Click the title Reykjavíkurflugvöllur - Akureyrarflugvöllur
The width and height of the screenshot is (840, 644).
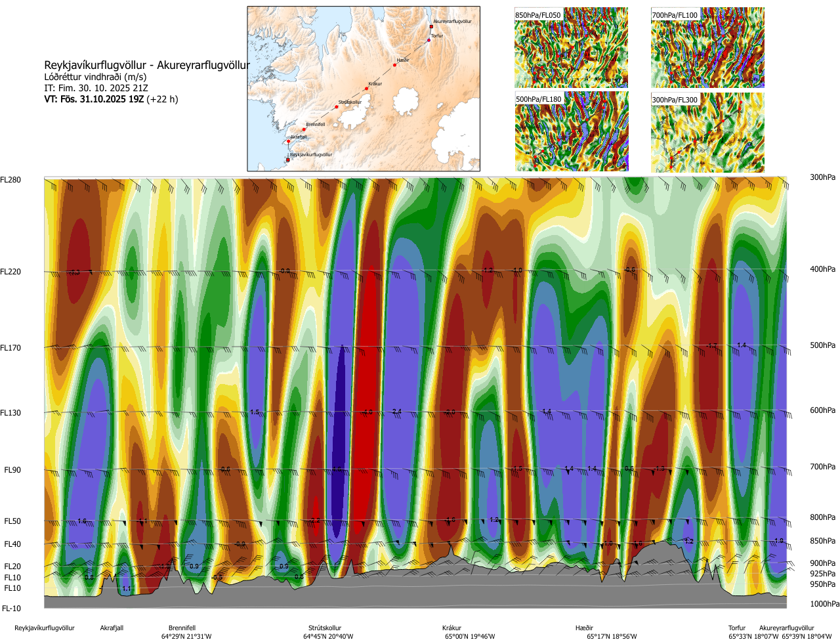pyautogui.click(x=147, y=65)
